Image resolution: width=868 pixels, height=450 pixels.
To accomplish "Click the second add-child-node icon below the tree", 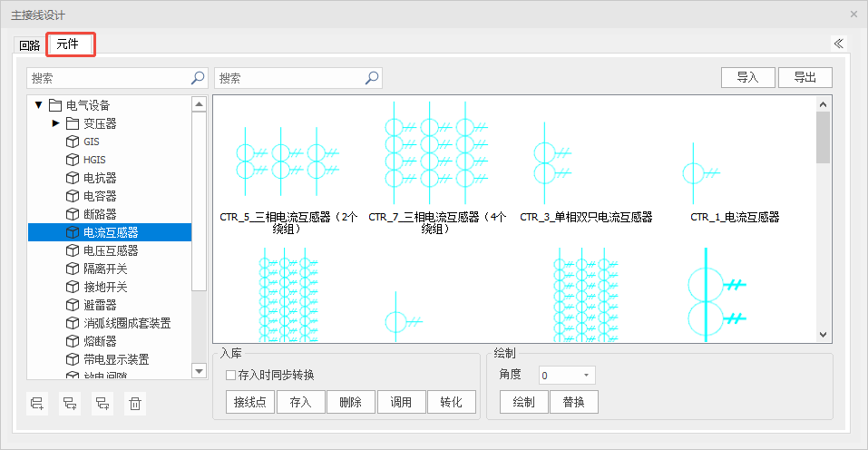I will click(x=70, y=404).
